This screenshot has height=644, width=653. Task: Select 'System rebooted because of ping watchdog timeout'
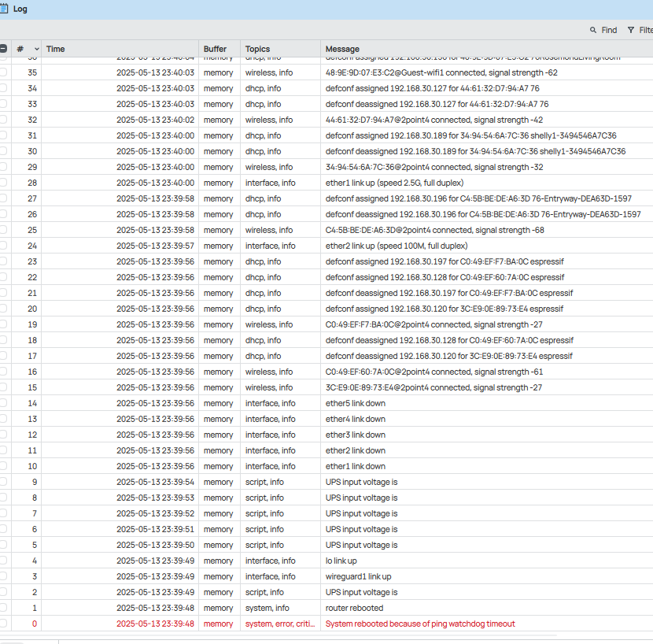pos(420,624)
